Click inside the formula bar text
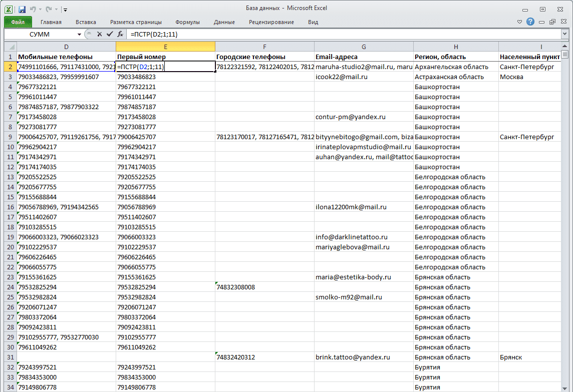Screen dimensions: 573x392 click(x=344, y=35)
